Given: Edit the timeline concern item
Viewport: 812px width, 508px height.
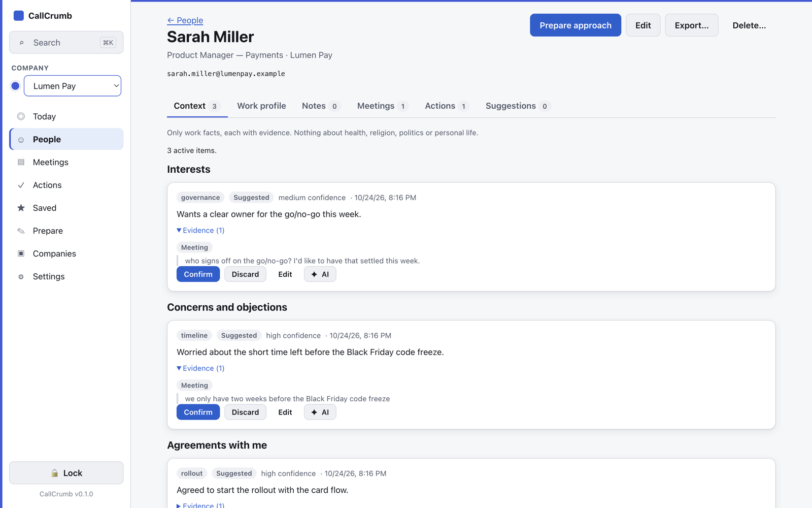Looking at the screenshot, I should tap(285, 412).
